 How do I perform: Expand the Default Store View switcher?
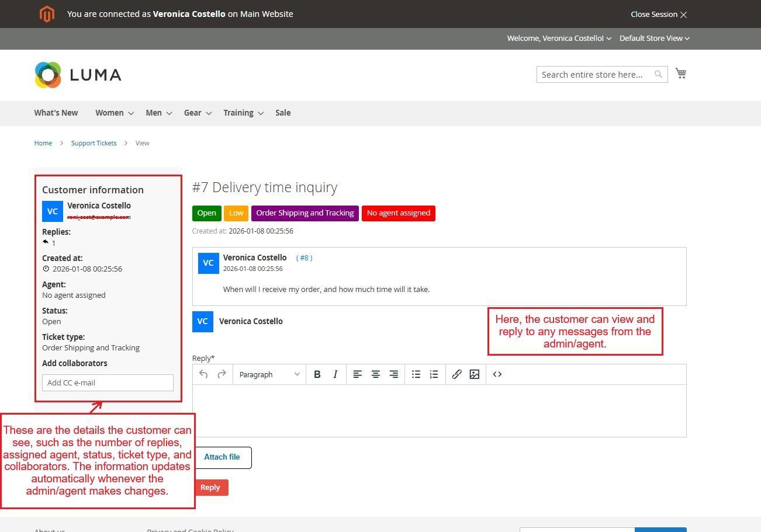point(654,38)
